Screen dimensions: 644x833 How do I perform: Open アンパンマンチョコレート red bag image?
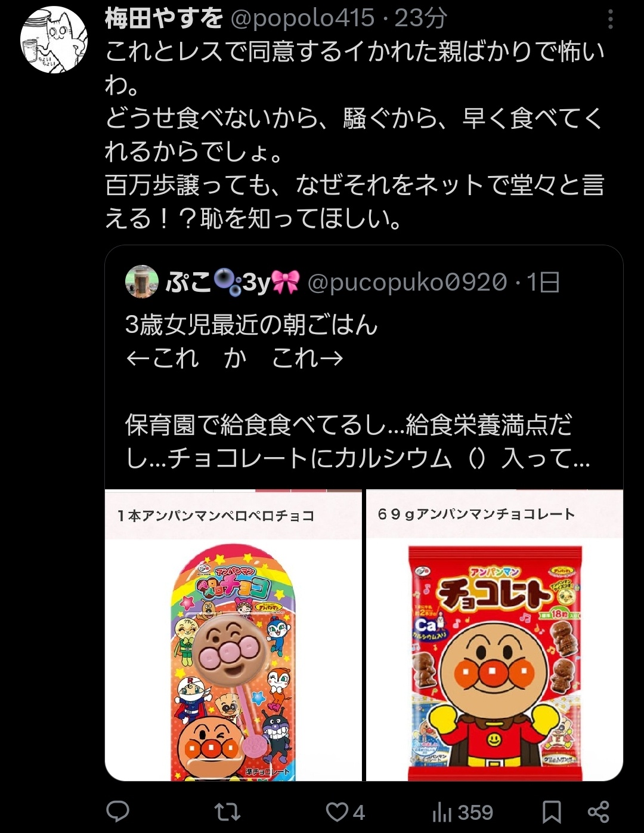[x=494, y=635]
